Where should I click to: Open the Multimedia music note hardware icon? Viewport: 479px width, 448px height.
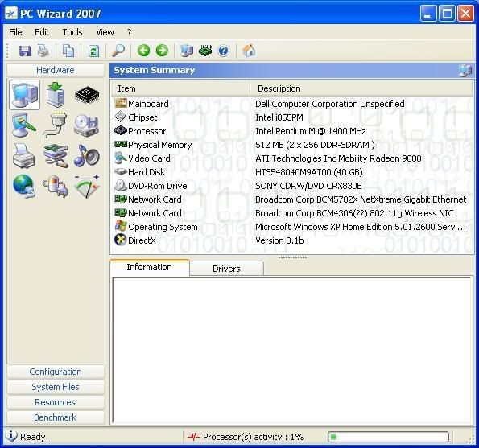(87, 156)
